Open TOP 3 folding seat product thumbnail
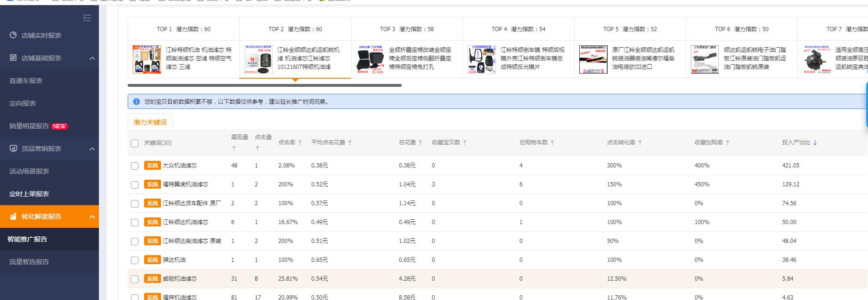Screen dimensions: 868x300 coord(370,59)
